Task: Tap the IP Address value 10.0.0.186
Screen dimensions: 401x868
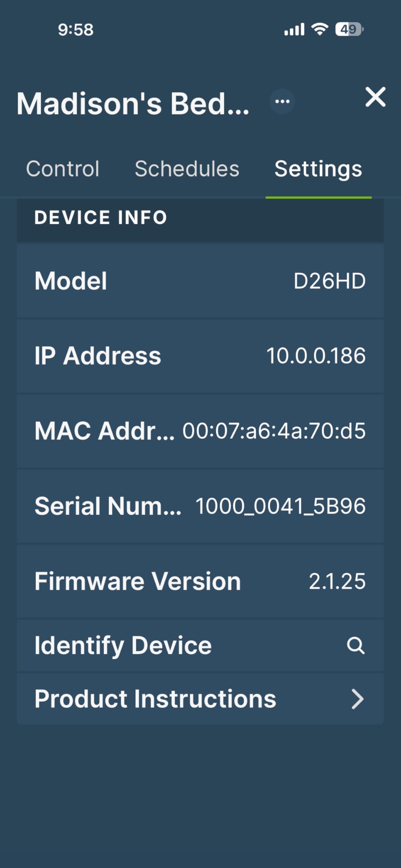Action: (316, 356)
